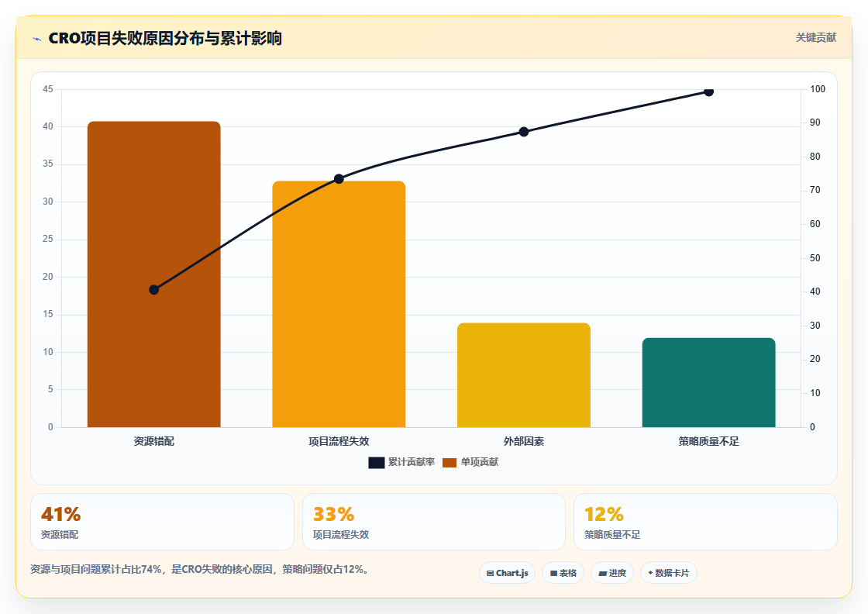Click the 表格 tag pill
The image size is (868, 614).
[563, 573]
